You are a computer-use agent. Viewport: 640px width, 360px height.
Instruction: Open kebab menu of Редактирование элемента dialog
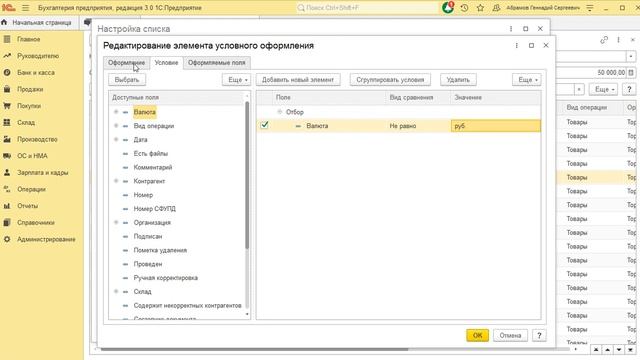pos(516,46)
